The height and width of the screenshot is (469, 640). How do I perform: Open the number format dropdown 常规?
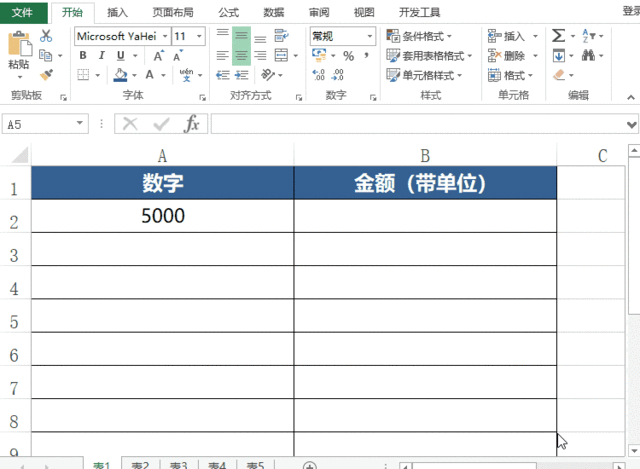pyautogui.click(x=369, y=36)
